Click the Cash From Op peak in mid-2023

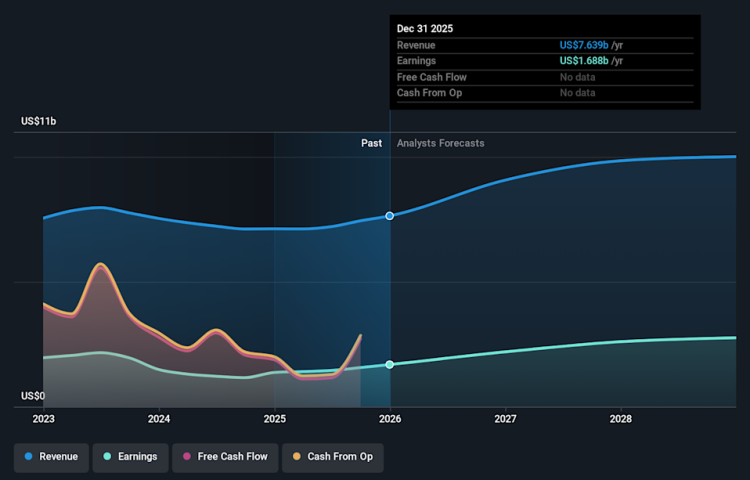click(x=100, y=264)
